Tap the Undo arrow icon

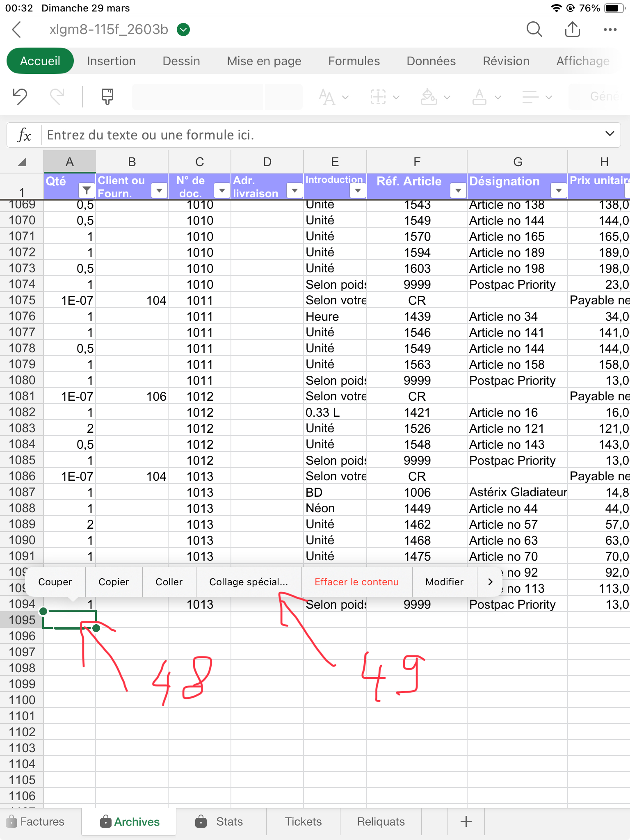(20, 97)
